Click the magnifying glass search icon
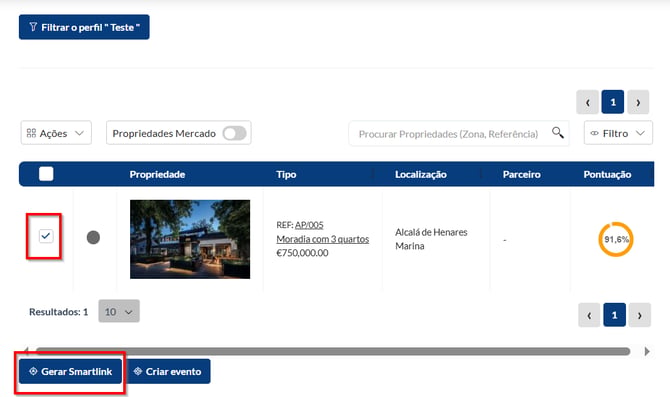This screenshot has height=397, width=670. pyautogui.click(x=557, y=133)
